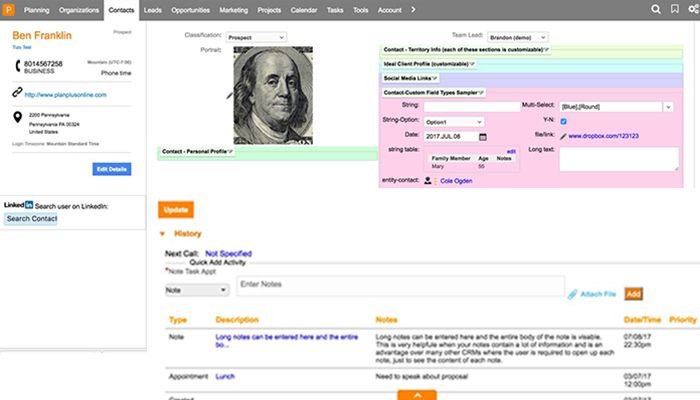Viewport: 700px width, 400px height.
Task: Collapse Contact-Custom Field Types Sampler section
Action: click(x=433, y=92)
